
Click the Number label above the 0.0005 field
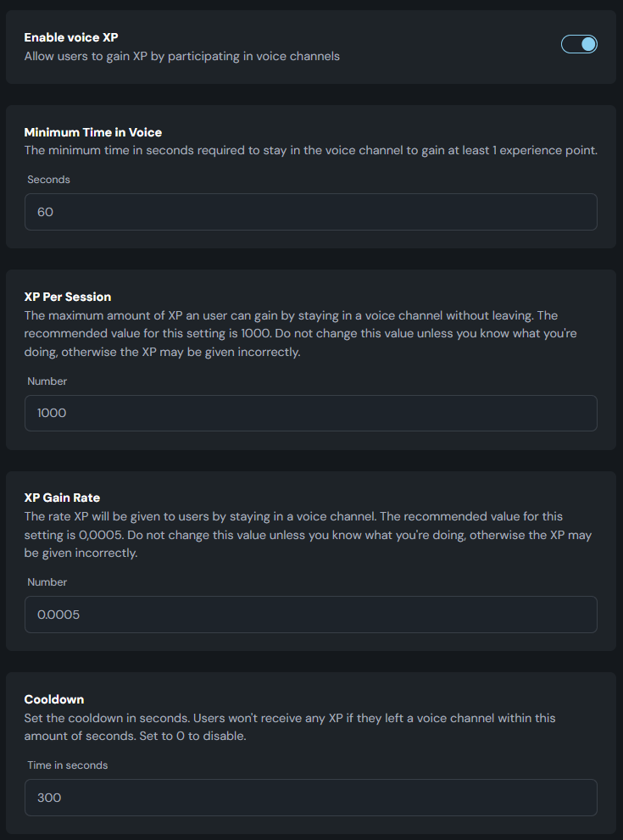pyautogui.click(x=47, y=582)
